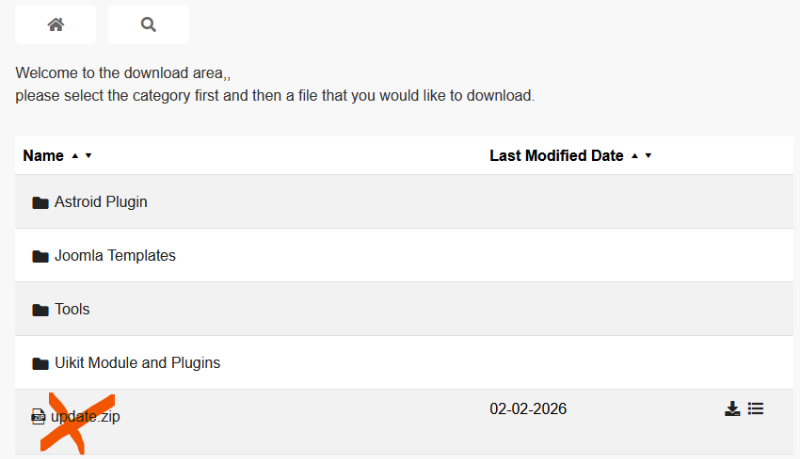This screenshot has height=459, width=800.
Task: Sort Last Modified Date ascending arrow
Action: coord(634,156)
